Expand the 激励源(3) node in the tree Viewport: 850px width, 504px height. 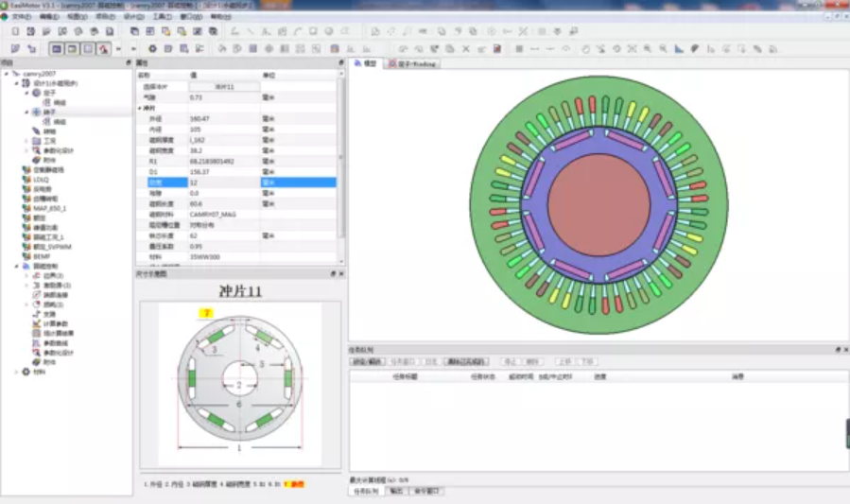pyautogui.click(x=26, y=285)
